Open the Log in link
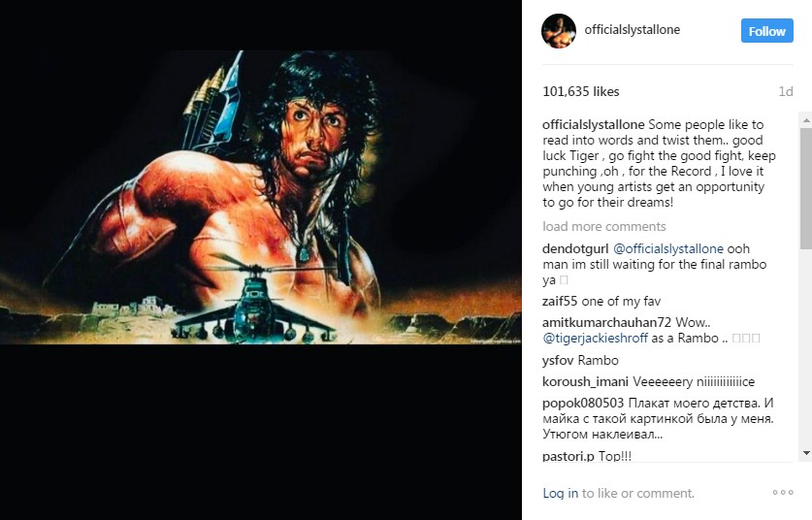The image size is (812, 520). pos(561,493)
